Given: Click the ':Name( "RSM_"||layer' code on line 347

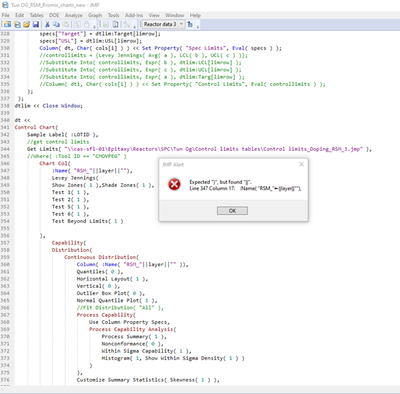Looking at the screenshot, I should coord(92,171).
